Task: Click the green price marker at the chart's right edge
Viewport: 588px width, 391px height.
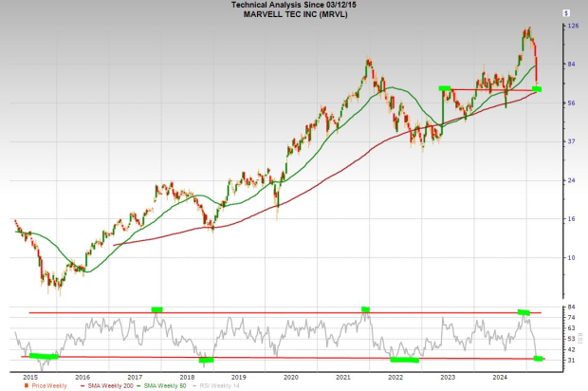Action: click(x=537, y=89)
